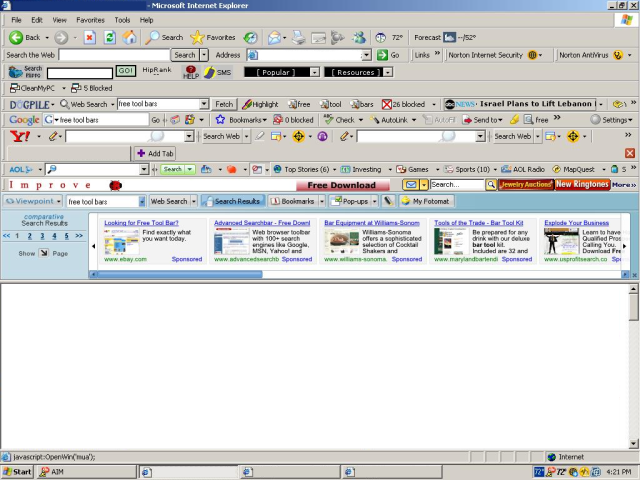Open the Tools menu
This screenshot has height=480, width=640.
tap(122, 20)
